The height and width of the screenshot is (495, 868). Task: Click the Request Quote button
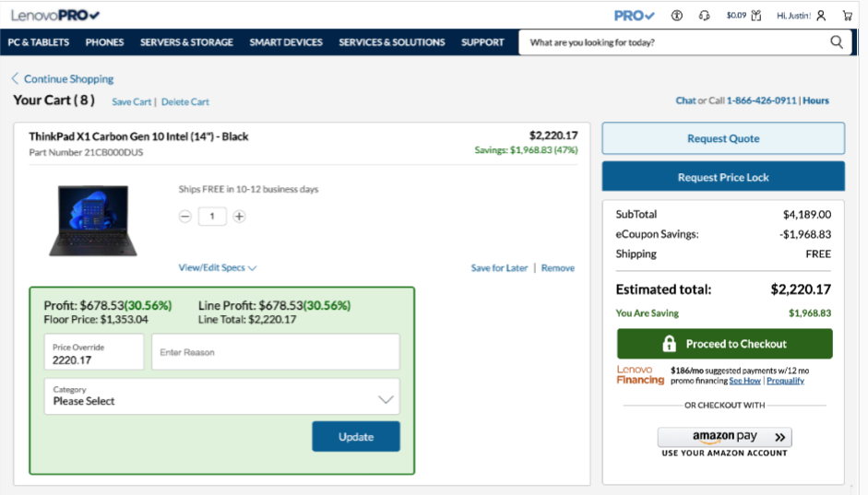tap(723, 138)
